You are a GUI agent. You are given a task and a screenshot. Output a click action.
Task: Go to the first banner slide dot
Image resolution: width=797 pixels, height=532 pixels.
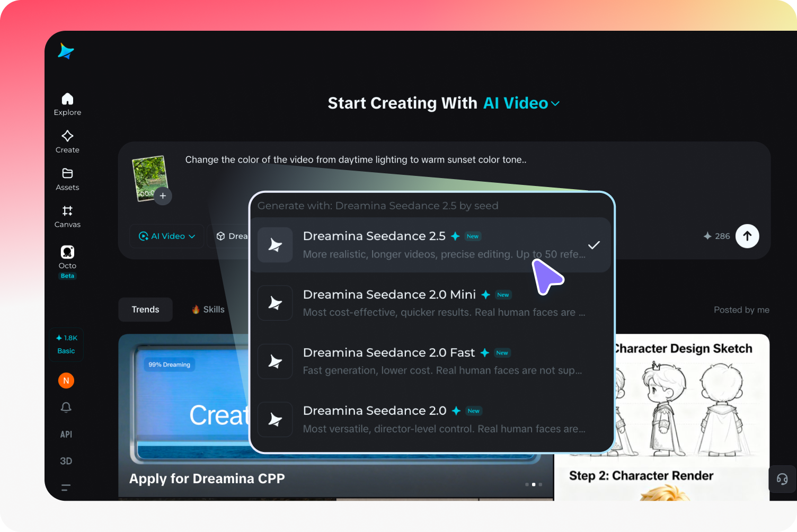pos(527,484)
